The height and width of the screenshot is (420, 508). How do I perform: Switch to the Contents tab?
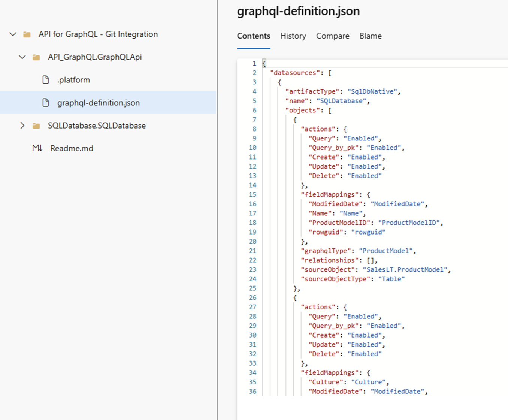(x=253, y=36)
